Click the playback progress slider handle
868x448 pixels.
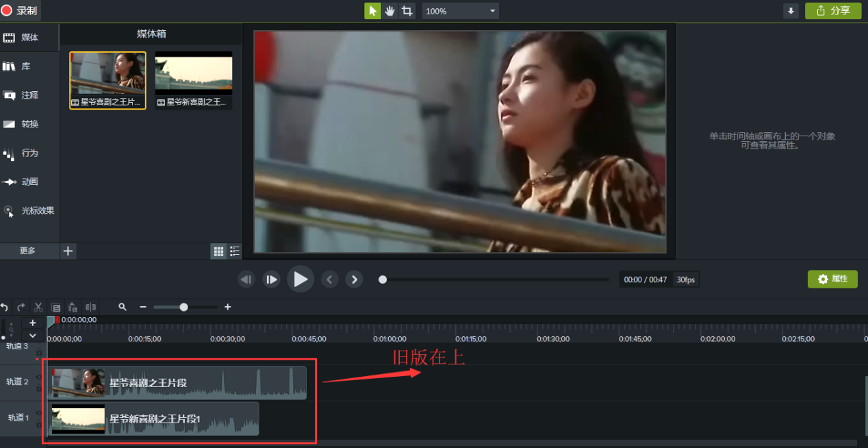click(x=383, y=279)
